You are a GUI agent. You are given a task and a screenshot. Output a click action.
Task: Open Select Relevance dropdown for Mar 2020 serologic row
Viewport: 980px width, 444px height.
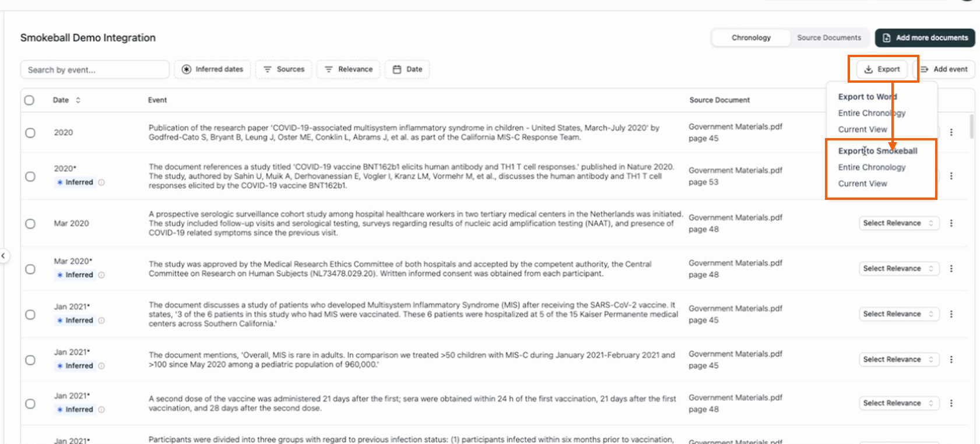tap(899, 223)
